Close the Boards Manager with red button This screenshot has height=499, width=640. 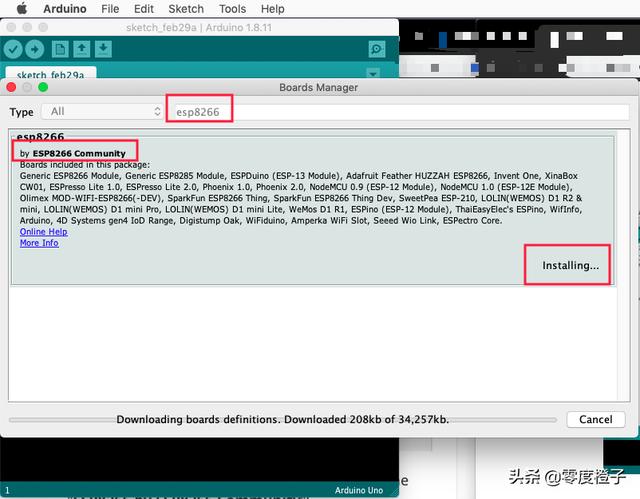(11, 87)
